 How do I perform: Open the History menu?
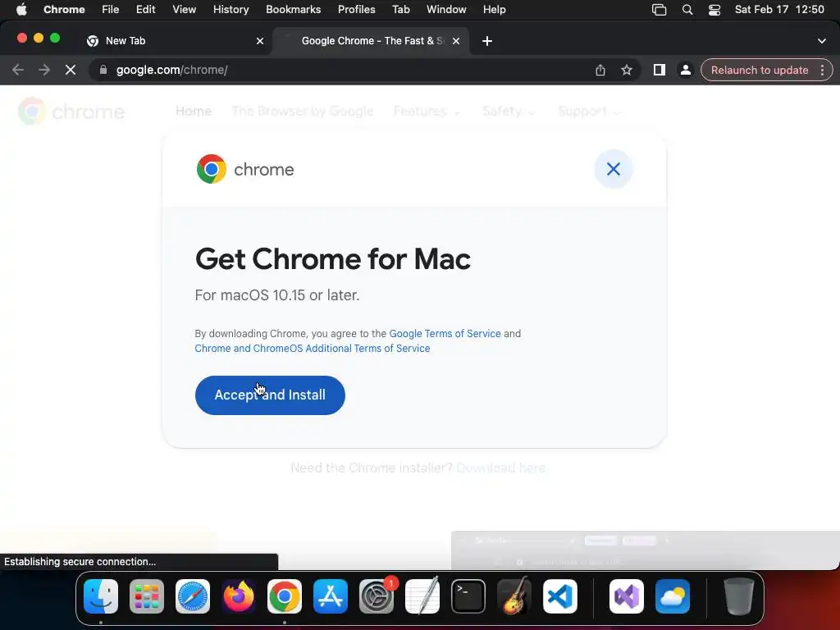click(231, 10)
